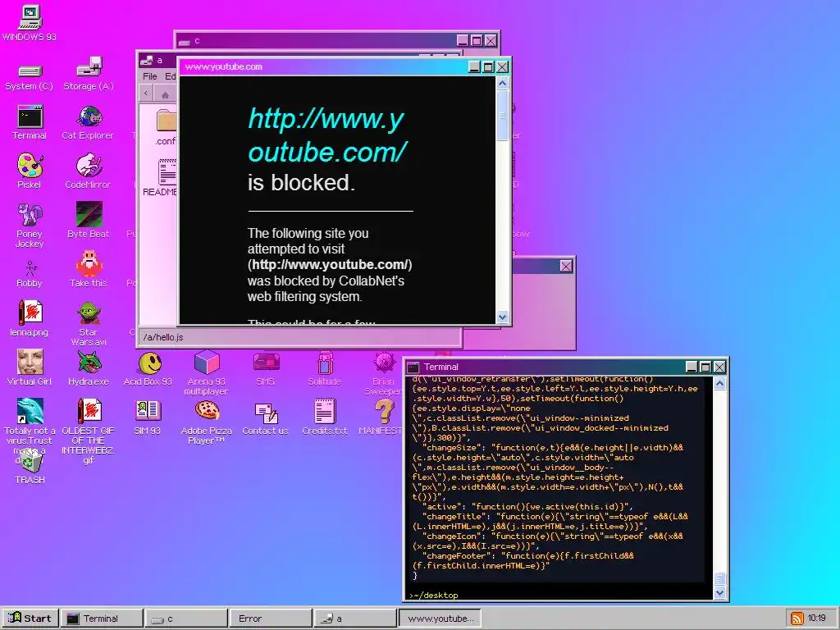
Task: Launch Cat Explorer browser icon
Action: (88, 123)
